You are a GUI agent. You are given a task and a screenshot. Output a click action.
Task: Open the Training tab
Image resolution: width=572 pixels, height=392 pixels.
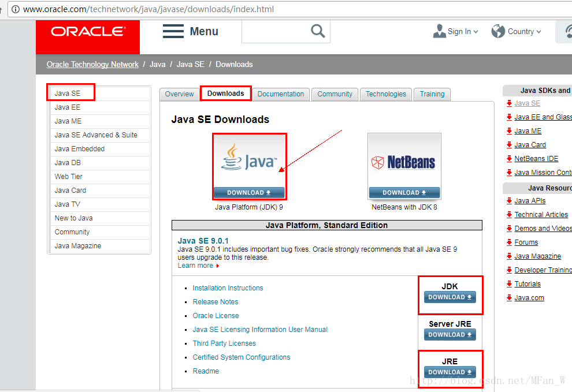coord(432,94)
